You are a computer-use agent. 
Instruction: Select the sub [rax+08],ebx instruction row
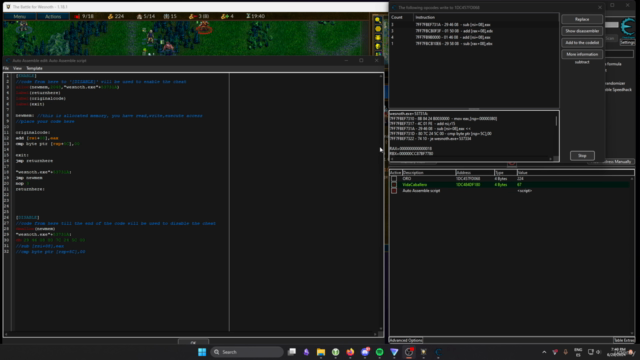click(x=473, y=44)
